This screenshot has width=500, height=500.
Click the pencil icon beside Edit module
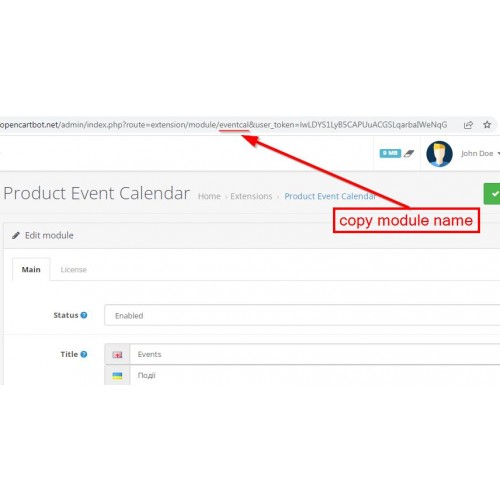point(16,236)
